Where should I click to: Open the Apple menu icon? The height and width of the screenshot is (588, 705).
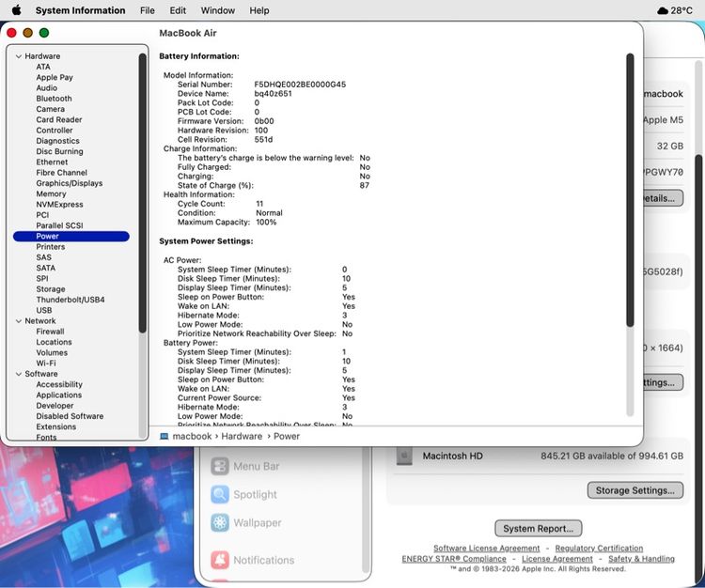pos(16,10)
